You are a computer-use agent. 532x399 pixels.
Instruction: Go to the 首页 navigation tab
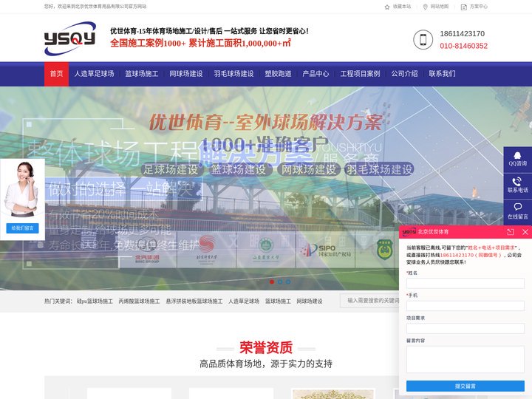57,74
